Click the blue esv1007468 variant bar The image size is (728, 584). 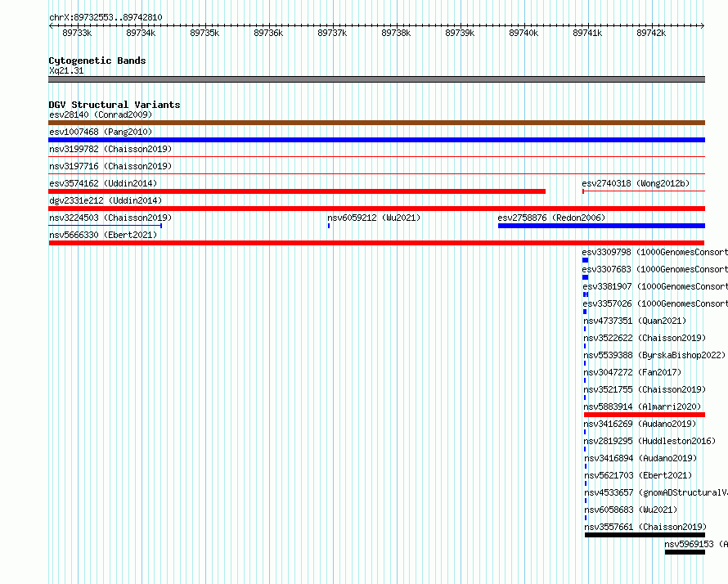click(376, 140)
